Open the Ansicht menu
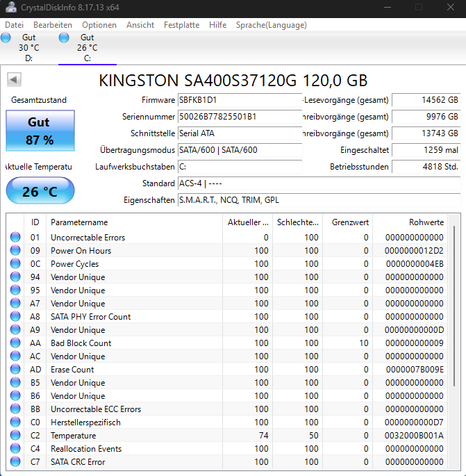 [140, 25]
